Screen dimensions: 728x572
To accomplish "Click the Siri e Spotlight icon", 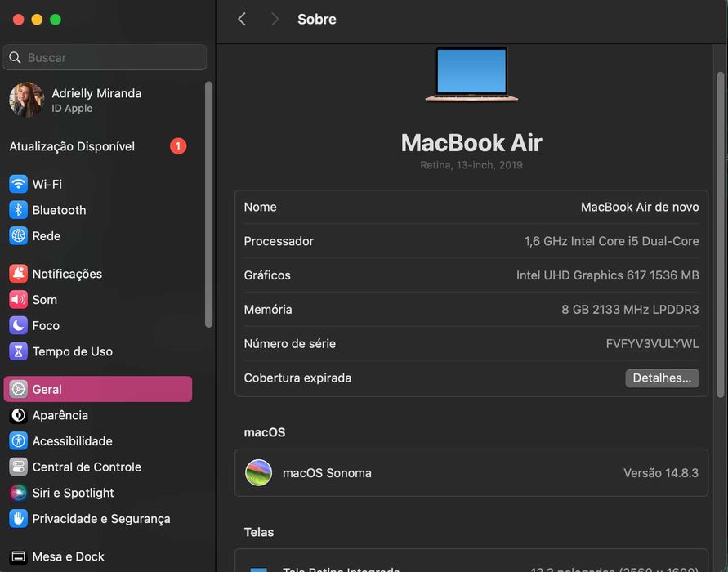I will click(x=18, y=493).
